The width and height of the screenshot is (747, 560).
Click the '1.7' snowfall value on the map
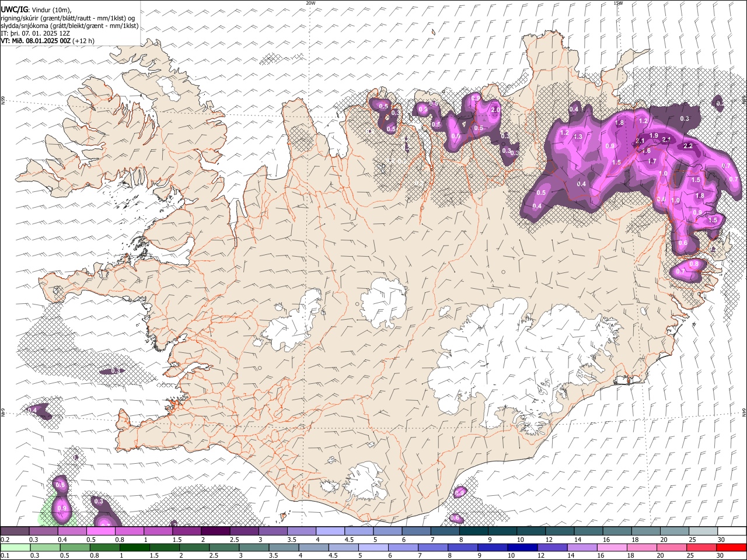[652, 161]
